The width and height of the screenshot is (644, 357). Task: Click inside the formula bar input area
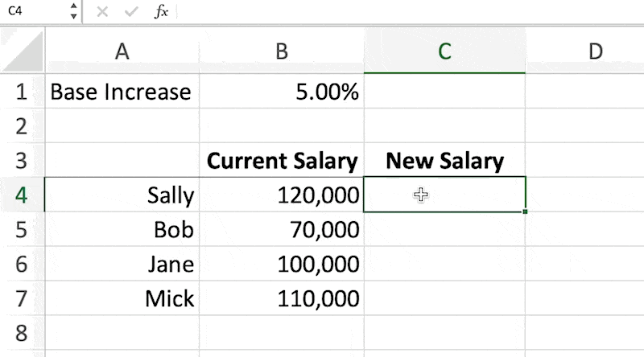[410, 11]
